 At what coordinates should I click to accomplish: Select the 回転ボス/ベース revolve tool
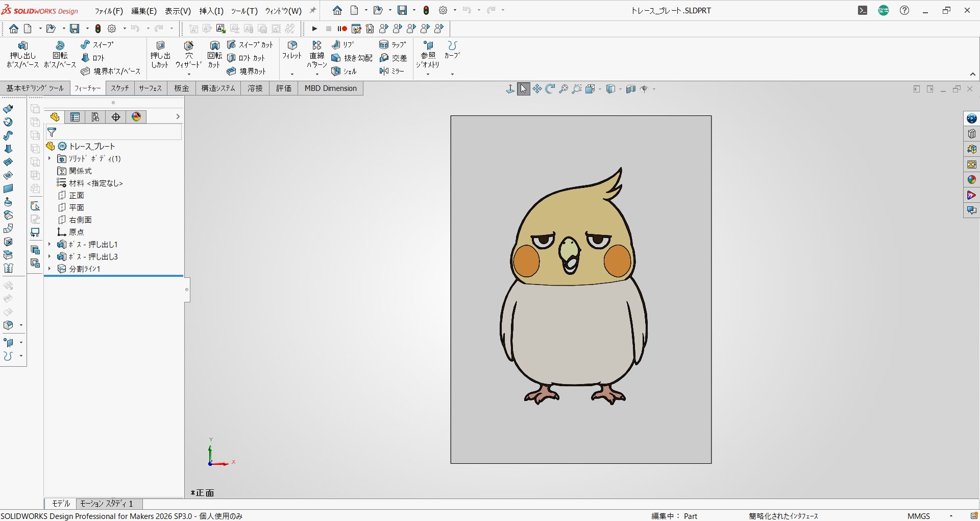tap(60, 54)
